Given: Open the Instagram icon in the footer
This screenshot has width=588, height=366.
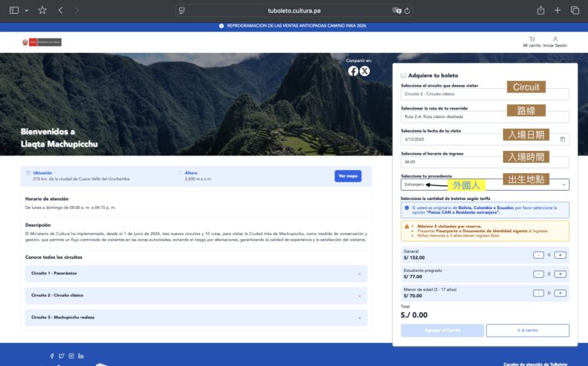Looking at the screenshot, I should coord(71,356).
